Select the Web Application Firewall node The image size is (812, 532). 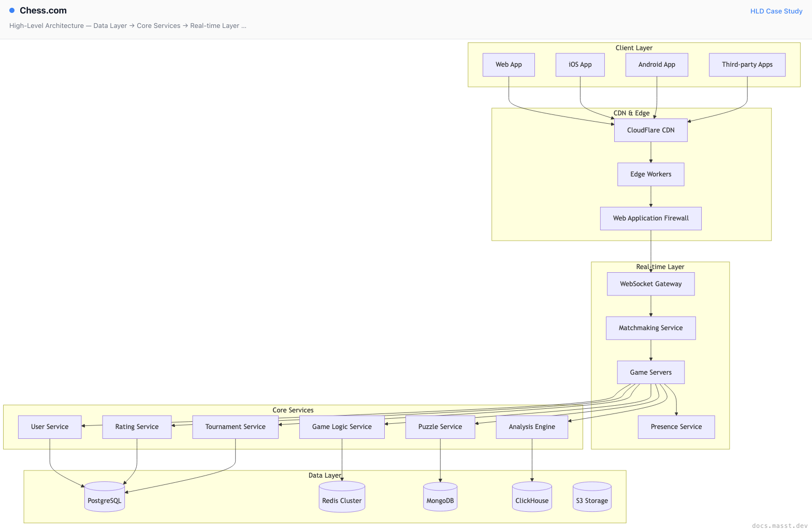tap(651, 218)
